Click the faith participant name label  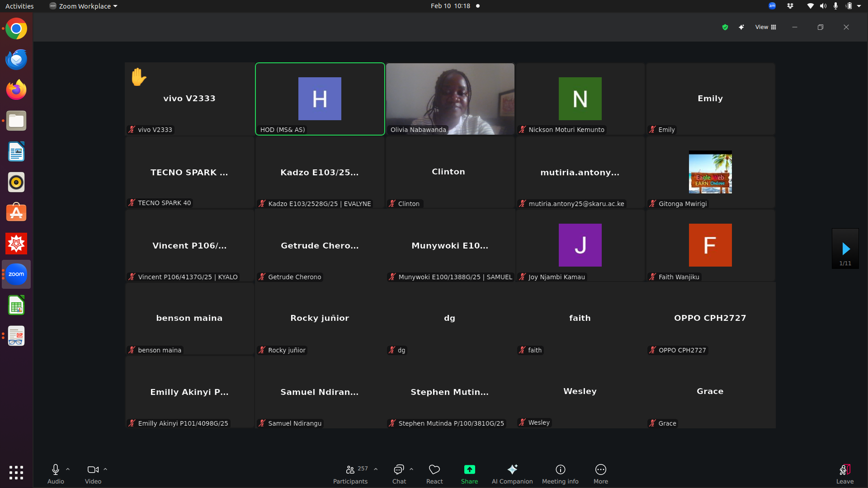[535, 350]
